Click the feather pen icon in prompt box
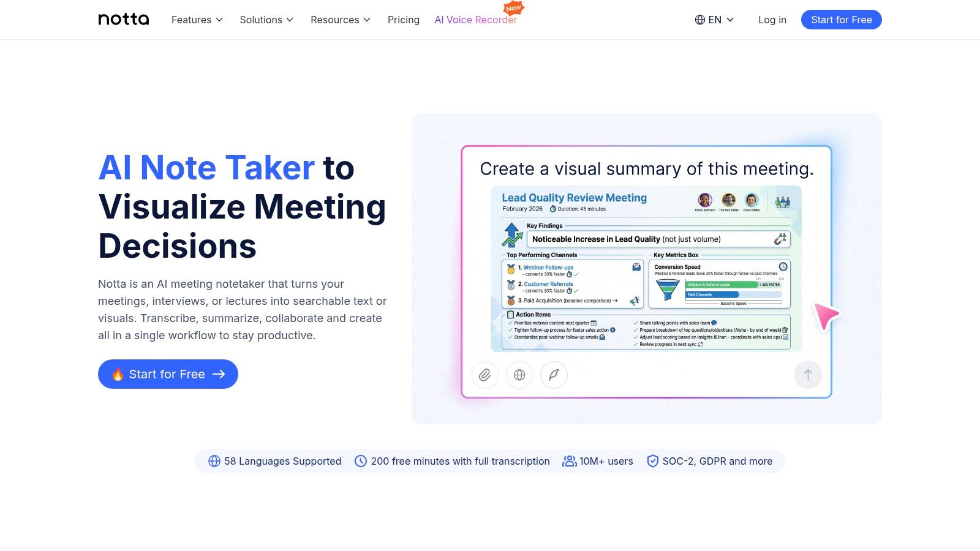 point(554,375)
